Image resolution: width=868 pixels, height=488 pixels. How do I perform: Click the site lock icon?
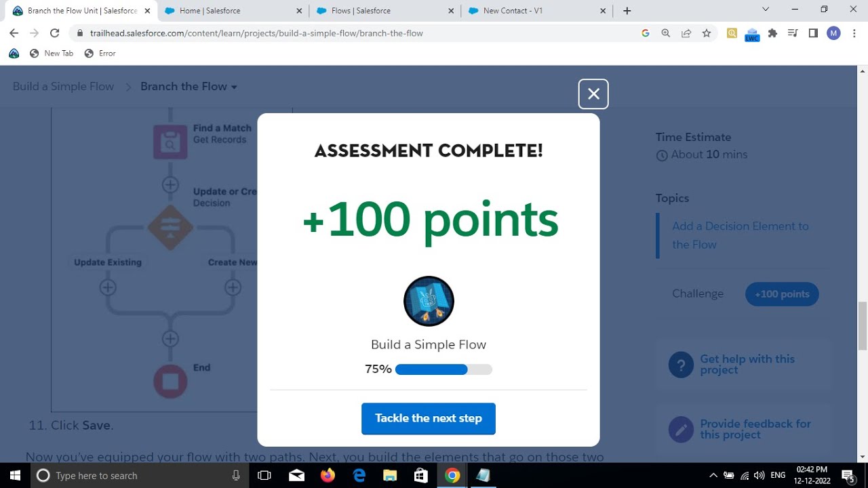click(x=80, y=33)
